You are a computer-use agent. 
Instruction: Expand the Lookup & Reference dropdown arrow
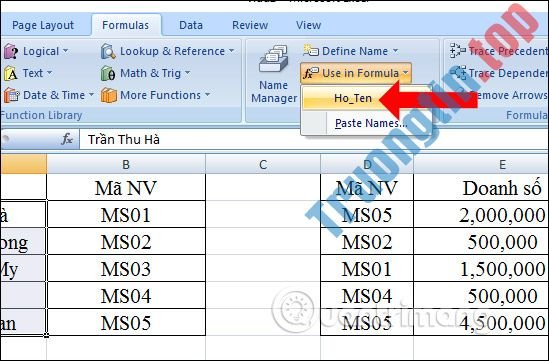click(x=231, y=51)
